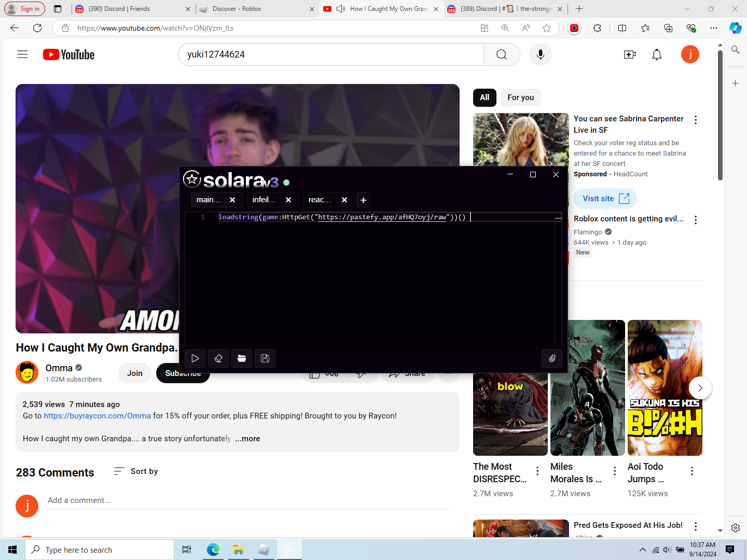Switch to the 'infeil...' tab in Solara
Image resolution: width=747 pixels, height=560 pixels.
click(264, 200)
